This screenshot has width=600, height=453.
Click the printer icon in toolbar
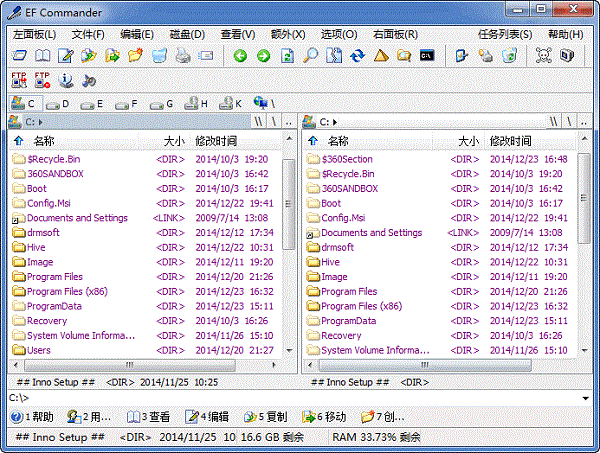tap(183, 56)
